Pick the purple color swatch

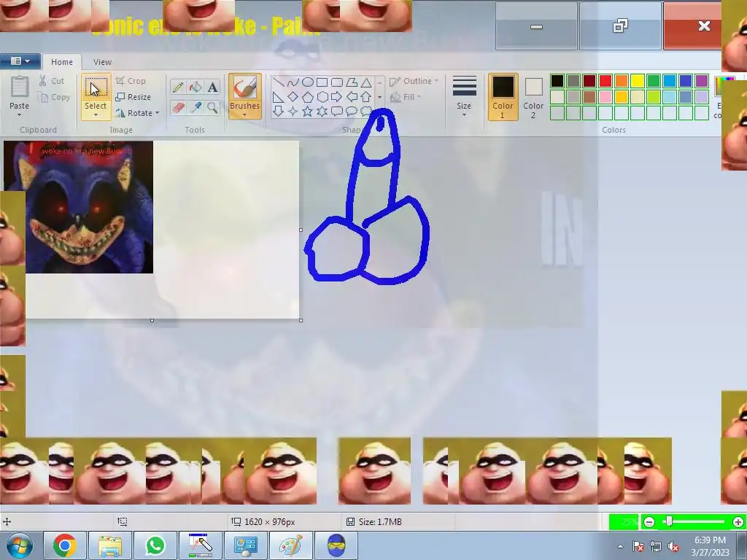[702, 81]
